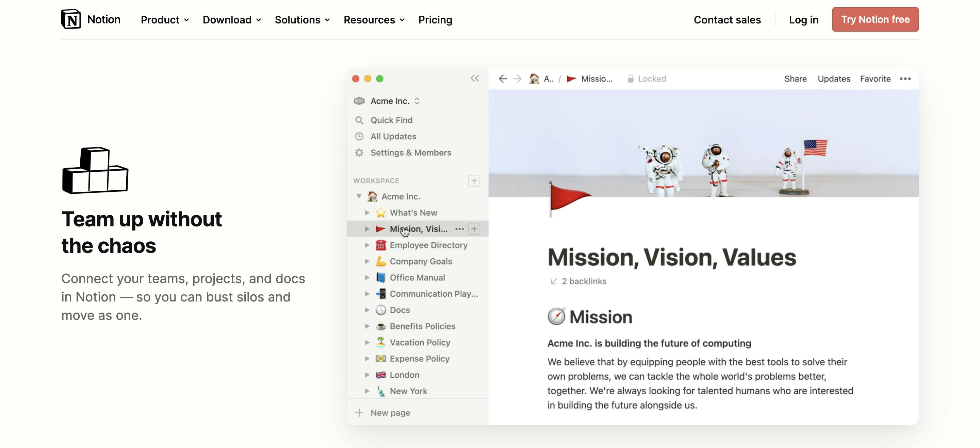Click the All Updates clock icon
This screenshot has height=448, width=980.
coord(359,136)
